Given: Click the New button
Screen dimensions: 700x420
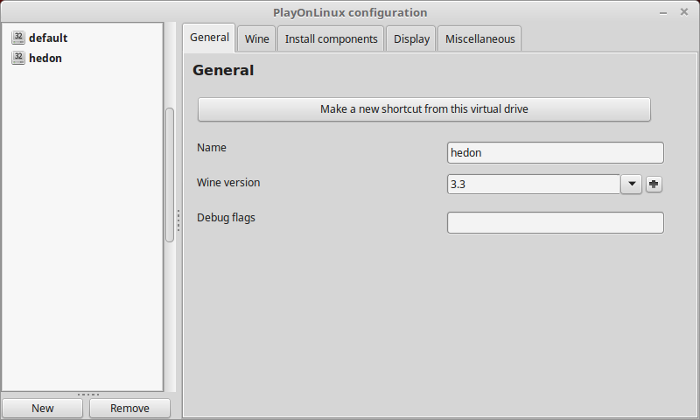Looking at the screenshot, I should [42, 408].
